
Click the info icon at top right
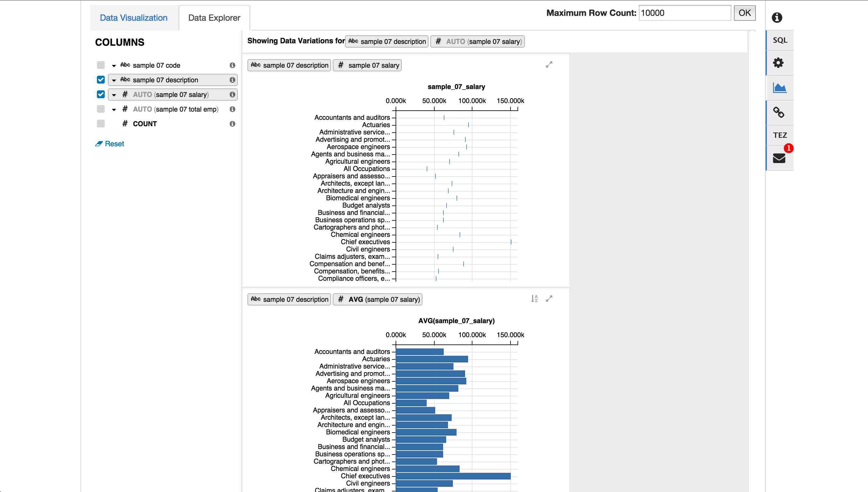click(x=777, y=18)
